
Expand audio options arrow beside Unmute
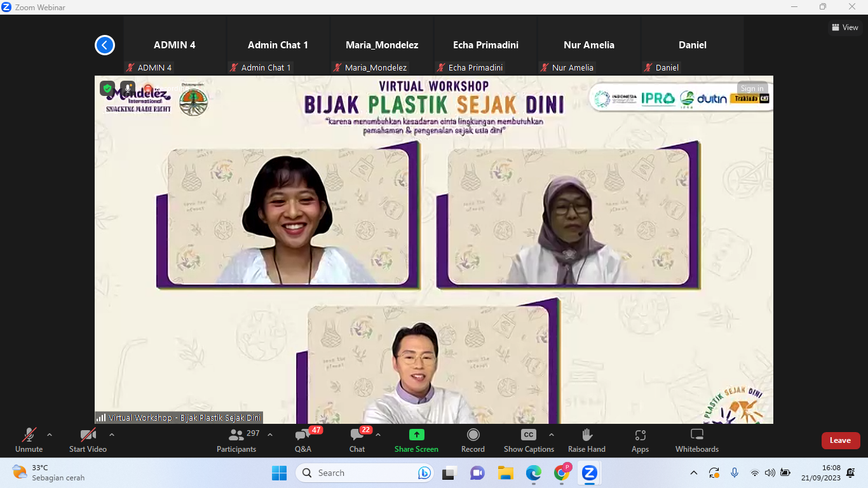pyautogui.click(x=50, y=435)
